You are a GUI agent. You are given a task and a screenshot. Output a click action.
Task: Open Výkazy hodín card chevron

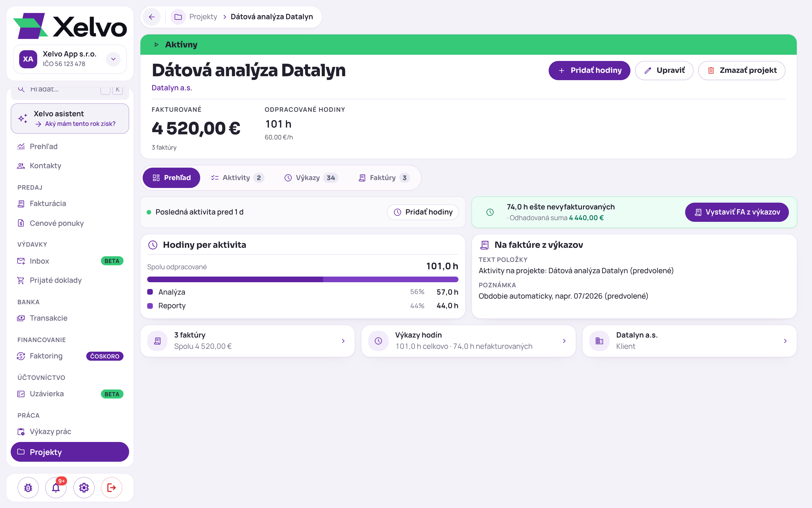564,341
